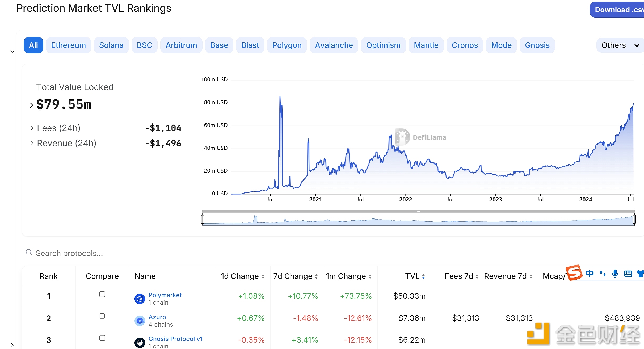Click the Rank column header
Viewport: 644px width, 349px height.
[49, 276]
